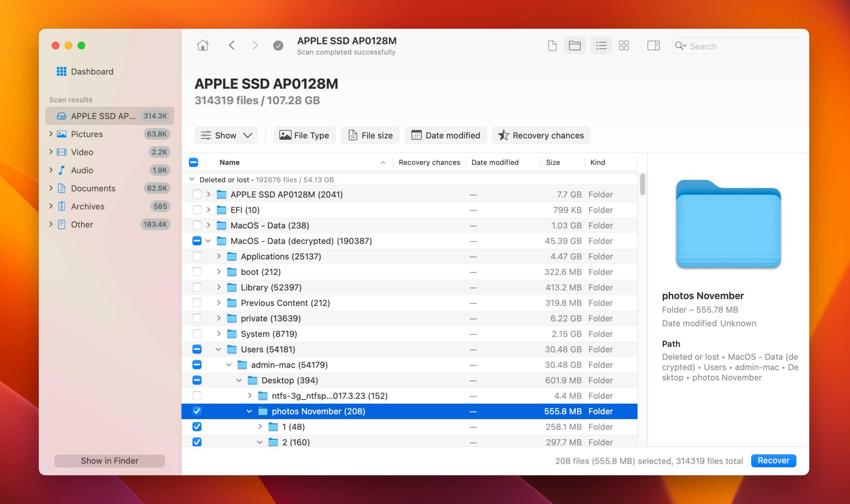Navigate back with the left arrow
Screen dimensions: 850x504
[x=232, y=45]
